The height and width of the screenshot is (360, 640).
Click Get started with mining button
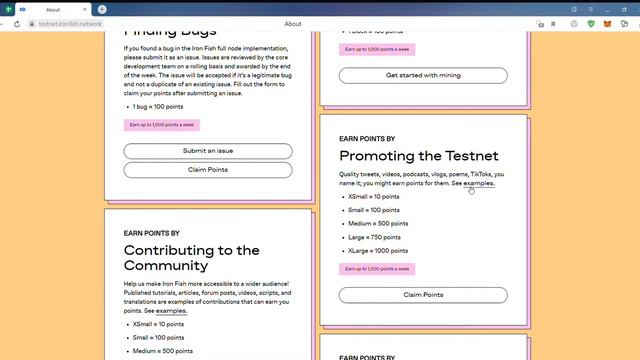[423, 76]
